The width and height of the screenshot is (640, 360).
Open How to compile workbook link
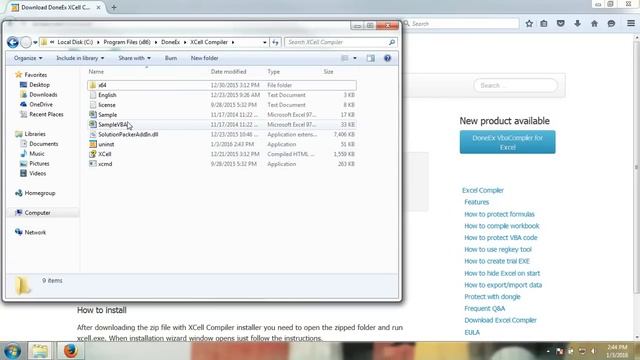pyautogui.click(x=502, y=226)
